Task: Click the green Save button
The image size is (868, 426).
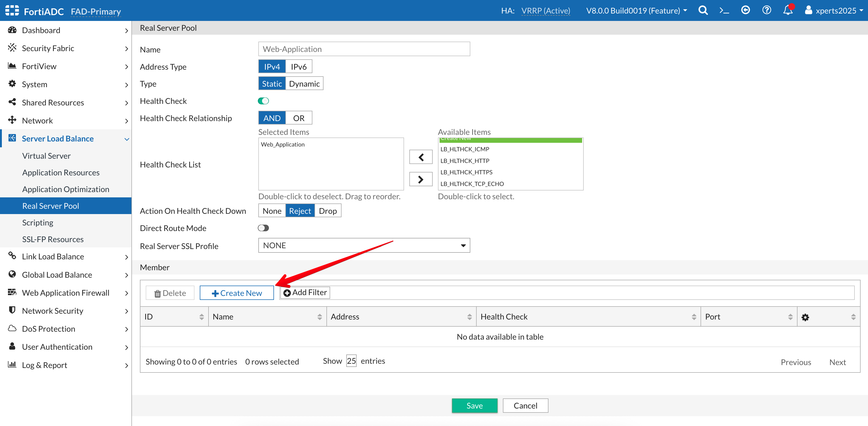Action: (x=474, y=405)
